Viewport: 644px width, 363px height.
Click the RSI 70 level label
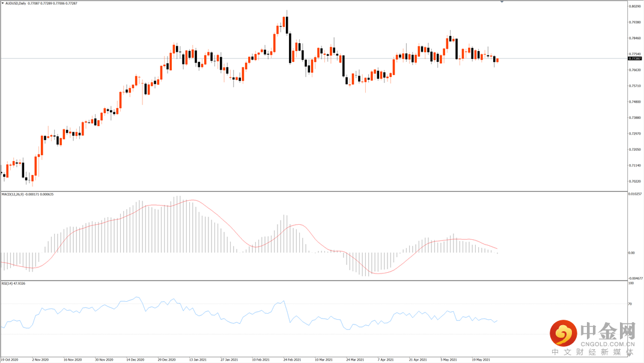click(x=630, y=304)
